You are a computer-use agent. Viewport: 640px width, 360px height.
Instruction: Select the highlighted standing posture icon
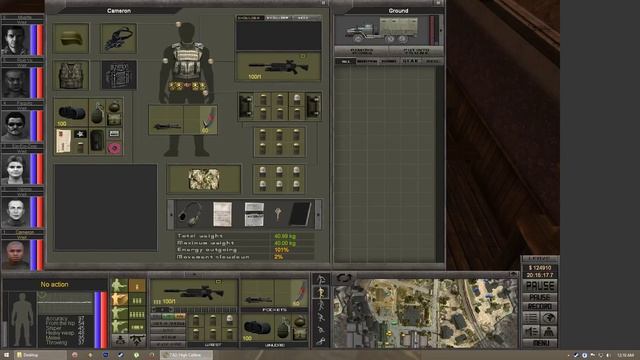click(x=321, y=292)
